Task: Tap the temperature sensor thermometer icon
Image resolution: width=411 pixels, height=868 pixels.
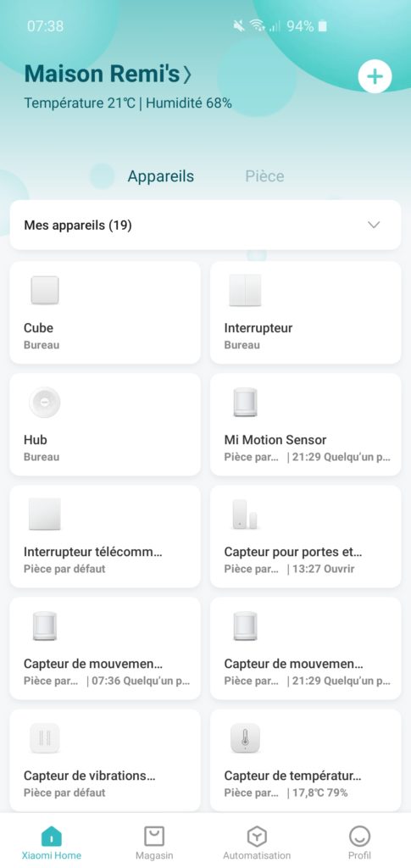Action: click(245, 738)
